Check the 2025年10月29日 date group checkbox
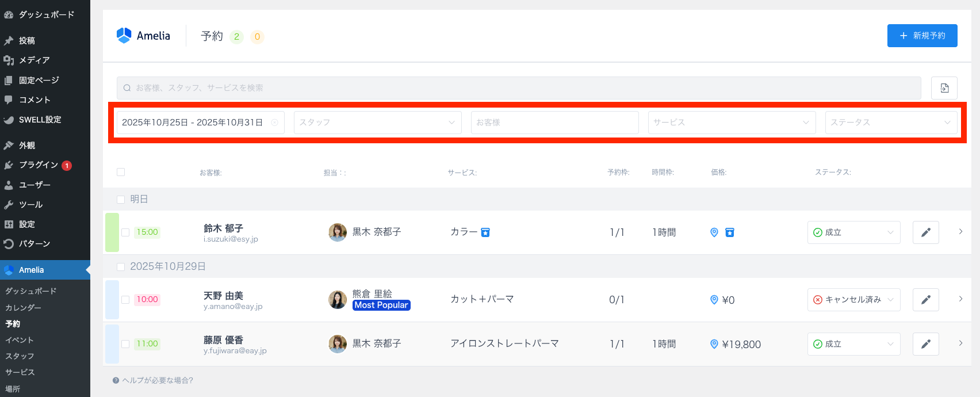This screenshot has height=397, width=980. [121, 267]
